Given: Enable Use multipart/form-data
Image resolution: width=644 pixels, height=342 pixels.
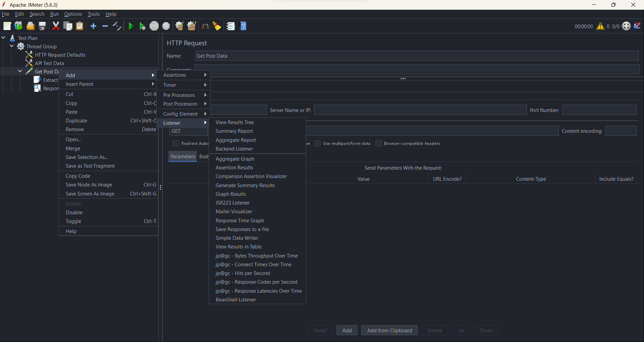Looking at the screenshot, I should coord(318,143).
